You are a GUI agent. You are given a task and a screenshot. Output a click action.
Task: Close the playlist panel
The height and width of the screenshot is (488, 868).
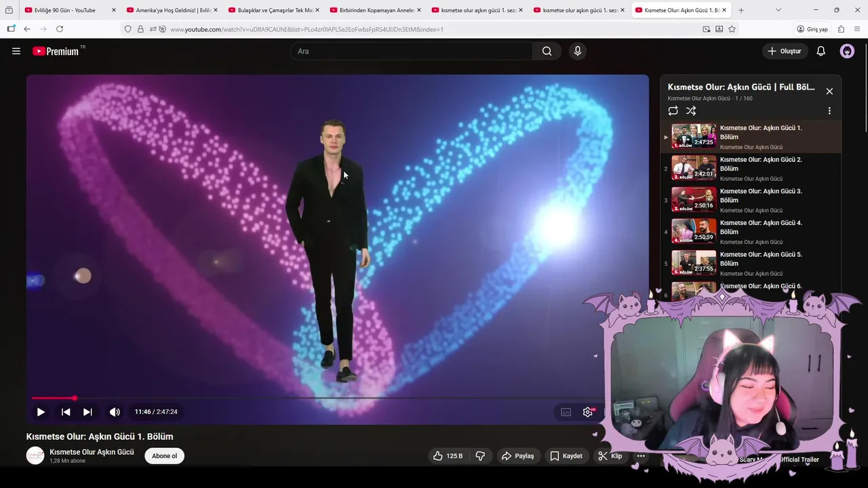tap(829, 91)
